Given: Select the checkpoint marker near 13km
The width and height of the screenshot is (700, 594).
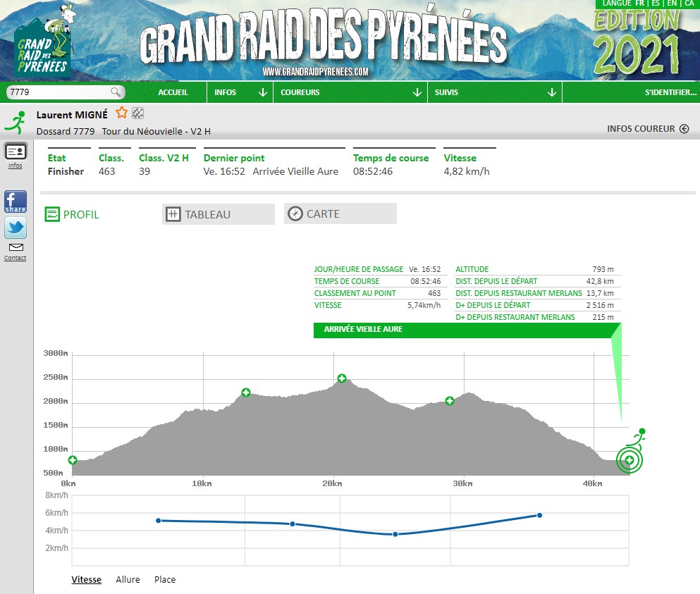Looking at the screenshot, I should point(246,392).
